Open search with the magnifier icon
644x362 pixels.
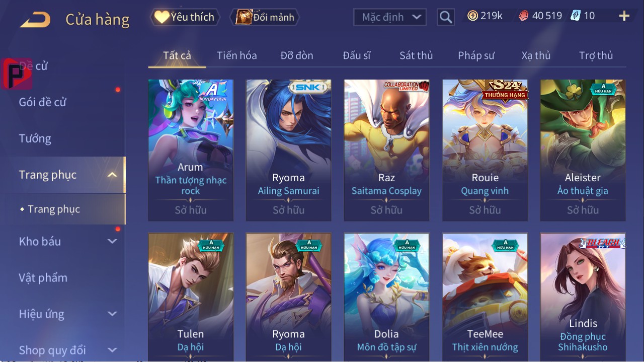click(446, 17)
